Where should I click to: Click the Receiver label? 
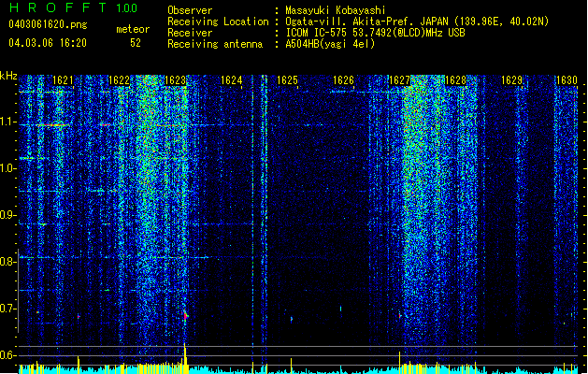click(190, 33)
